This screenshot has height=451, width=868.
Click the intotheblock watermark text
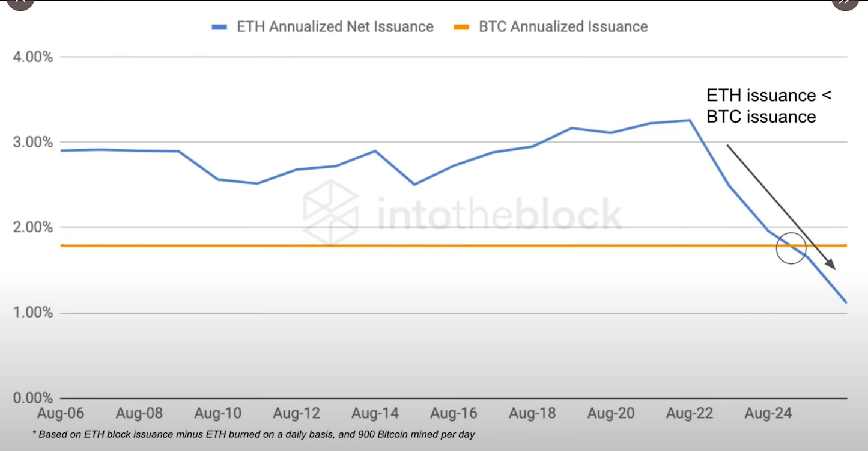tap(499, 213)
